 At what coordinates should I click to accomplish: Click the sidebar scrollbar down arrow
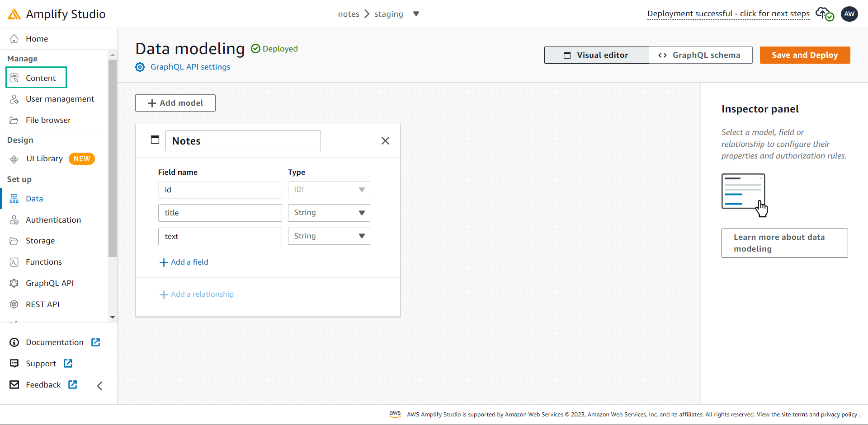coord(113,318)
